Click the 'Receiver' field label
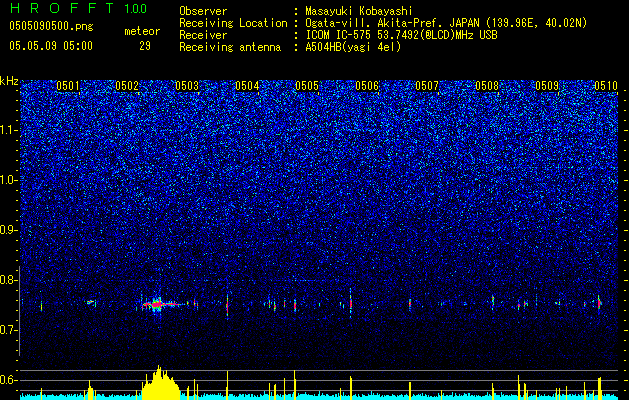The image size is (629, 400). pos(203,35)
